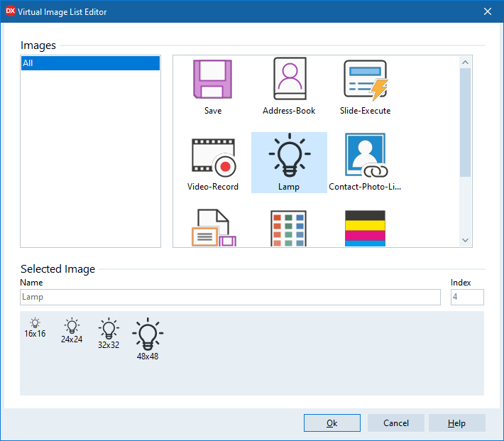
Task: Click the scroll down arrow of image list
Action: pos(465,240)
